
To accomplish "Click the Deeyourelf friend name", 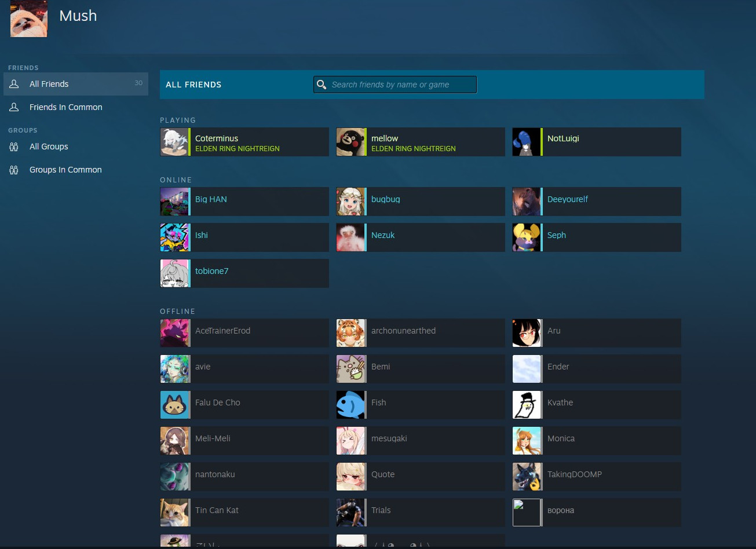I will [568, 199].
